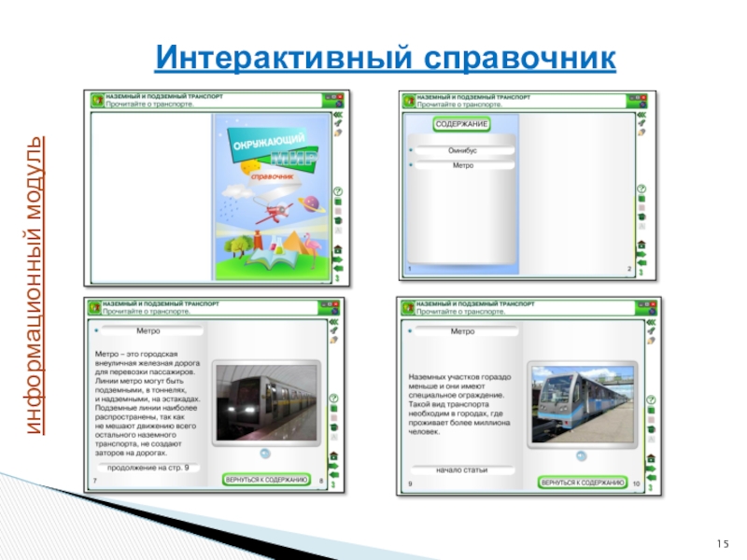Click «продолжение на стр. 9» button
Screen dimensions: 747x560
tap(148, 468)
